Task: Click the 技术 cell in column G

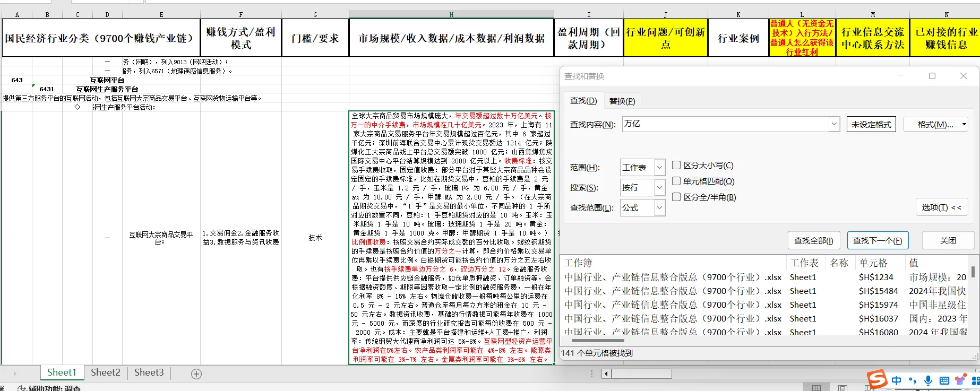Action: [x=315, y=238]
